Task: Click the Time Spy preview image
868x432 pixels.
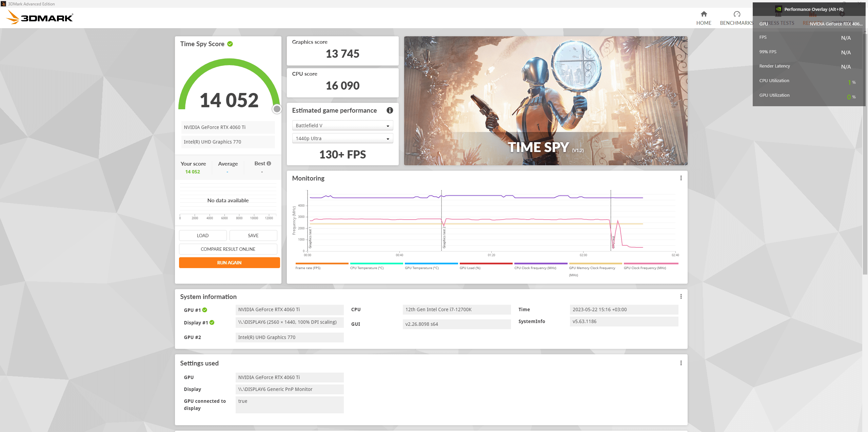Action: 545,101
